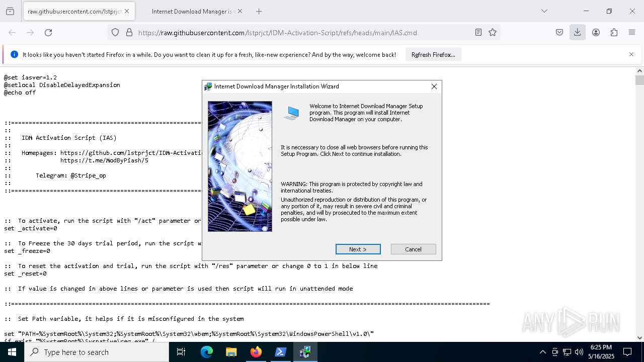Click the "@echo off" line
644x362 pixels.
[20, 93]
